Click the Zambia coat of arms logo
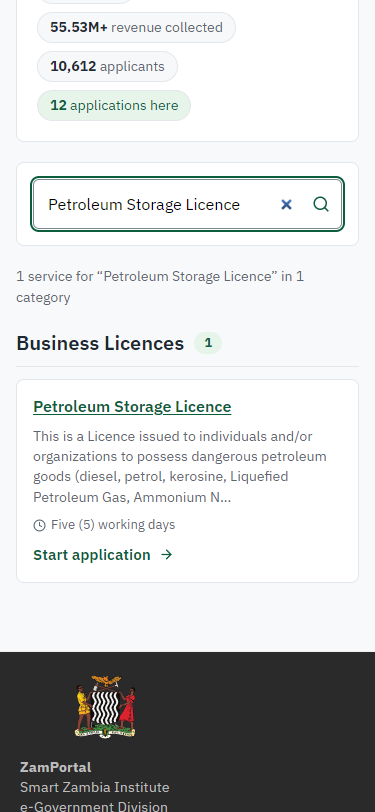Viewport: 375px width, 812px height. (x=105, y=706)
